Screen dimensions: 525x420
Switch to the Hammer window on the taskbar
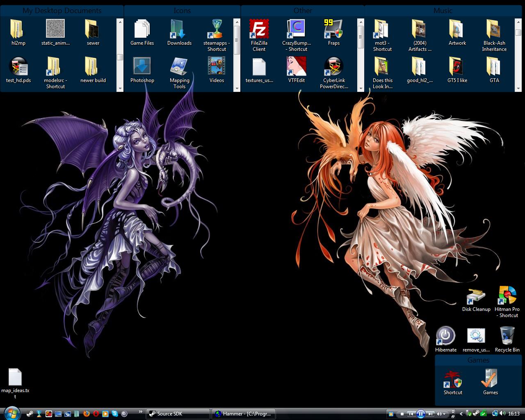pyautogui.click(x=244, y=413)
